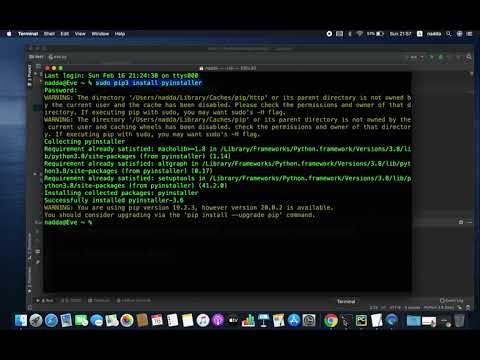
Task: Open Music app from the Dock
Action: click(203, 321)
